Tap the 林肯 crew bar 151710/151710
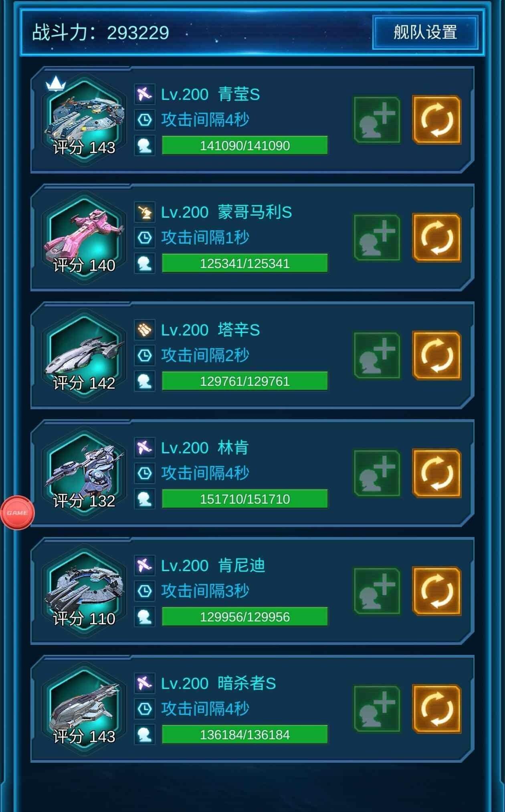Screen dimensions: 505x812 pos(245,499)
